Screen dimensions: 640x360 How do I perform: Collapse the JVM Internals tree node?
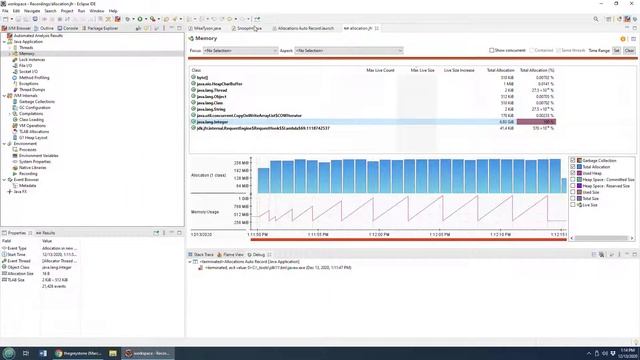tap(4, 96)
